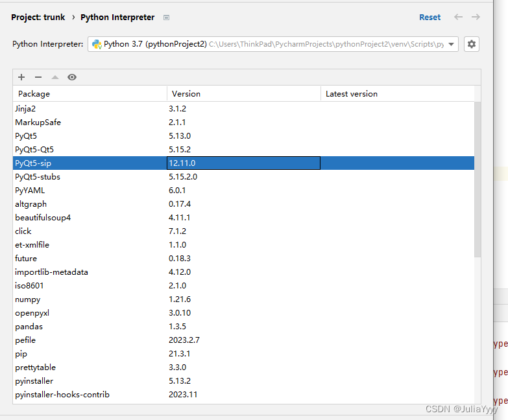508x420 pixels.
Task: Sort by the Package column header
Action: (90, 94)
